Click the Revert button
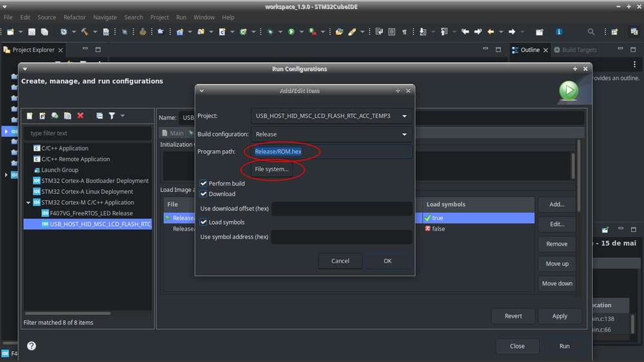The height and width of the screenshot is (362, 644). click(513, 316)
